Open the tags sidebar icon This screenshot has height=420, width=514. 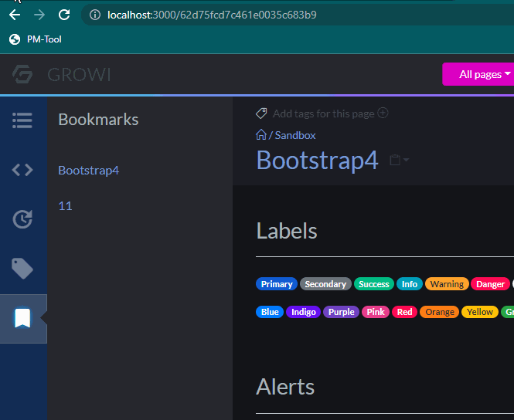point(22,269)
